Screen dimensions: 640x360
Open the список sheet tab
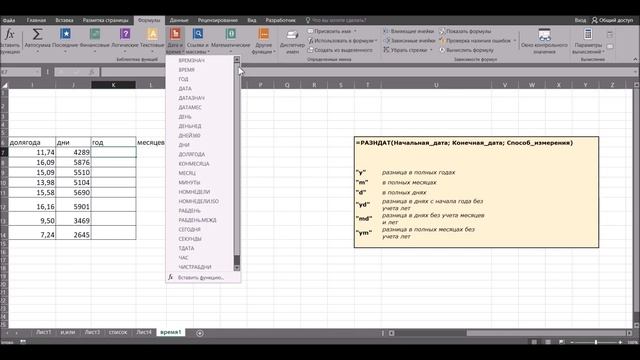[118, 332]
